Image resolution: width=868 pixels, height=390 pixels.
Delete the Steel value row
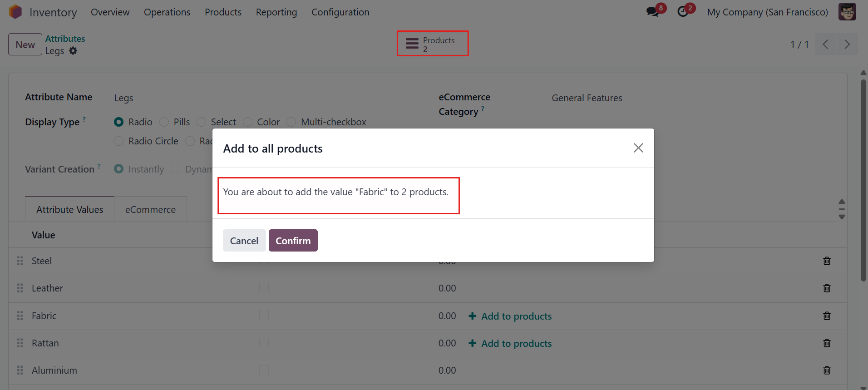point(827,261)
